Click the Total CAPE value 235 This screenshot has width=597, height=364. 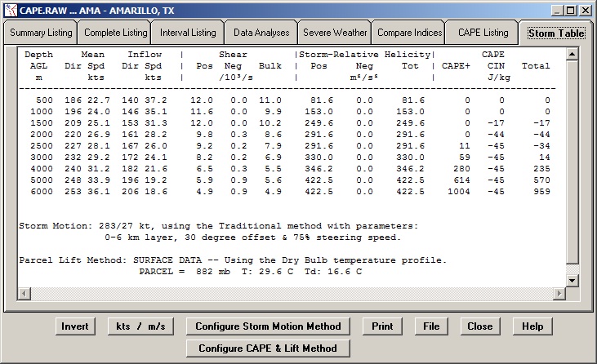tap(541, 169)
